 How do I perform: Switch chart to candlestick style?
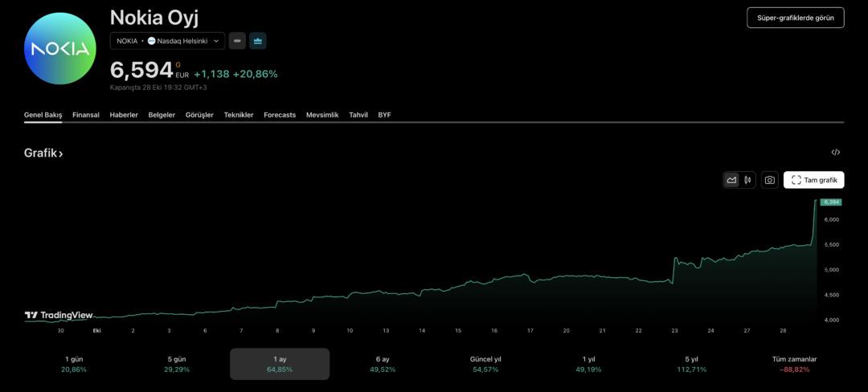pos(747,180)
